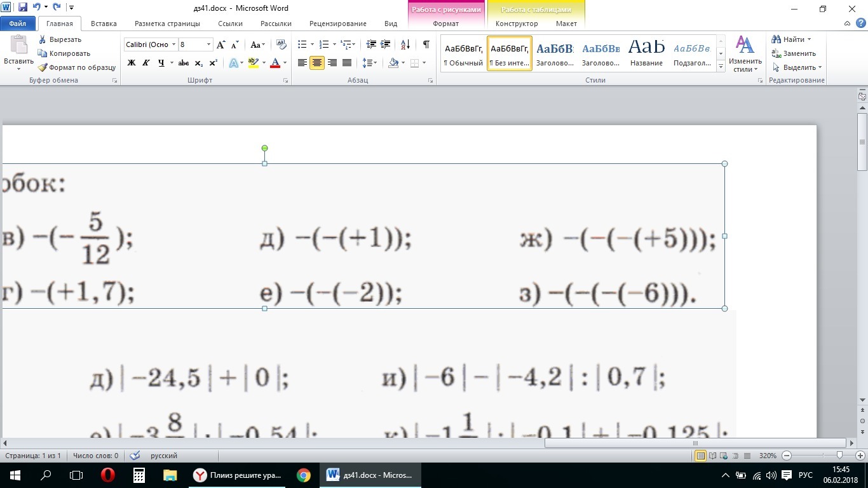This screenshot has width=868, height=488.
Task: Apply center paragraph alignment
Action: coord(316,63)
